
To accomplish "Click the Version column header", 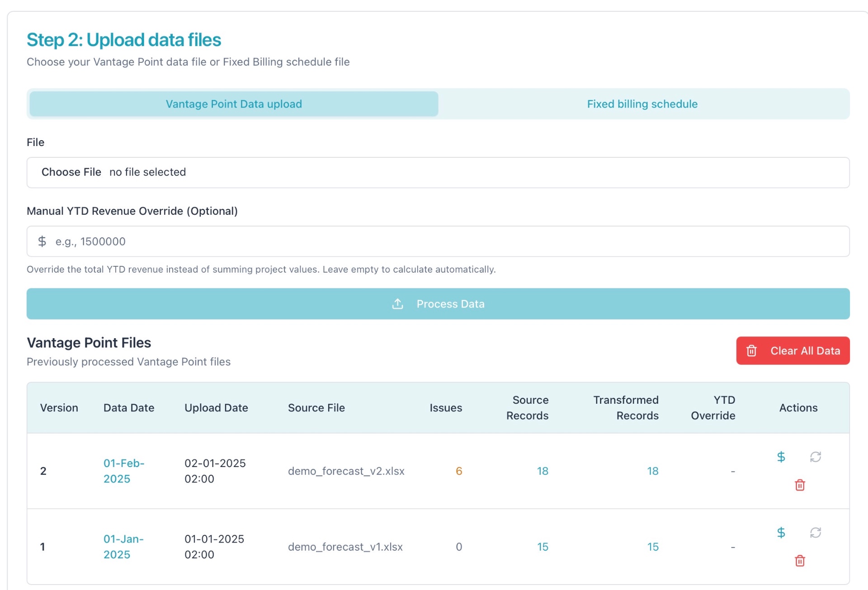I will [59, 408].
